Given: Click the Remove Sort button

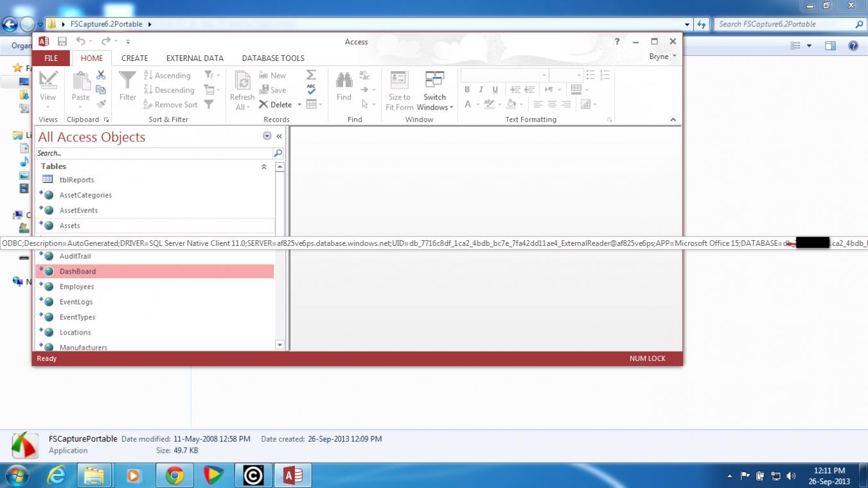Looking at the screenshot, I should pos(170,105).
